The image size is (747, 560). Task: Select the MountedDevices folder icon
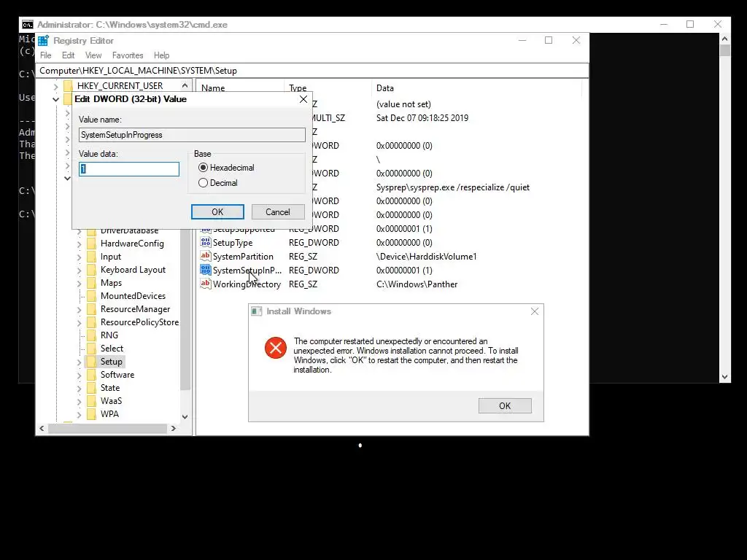click(91, 296)
